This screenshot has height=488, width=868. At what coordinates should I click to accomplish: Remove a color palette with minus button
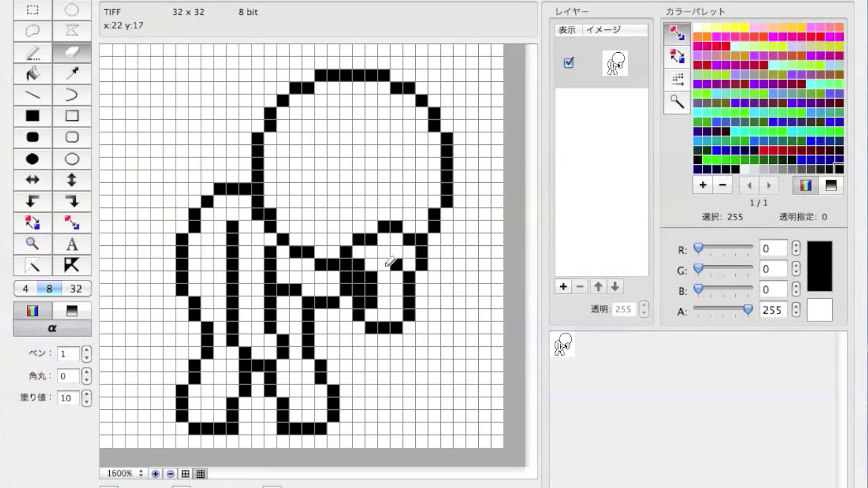pyautogui.click(x=722, y=185)
